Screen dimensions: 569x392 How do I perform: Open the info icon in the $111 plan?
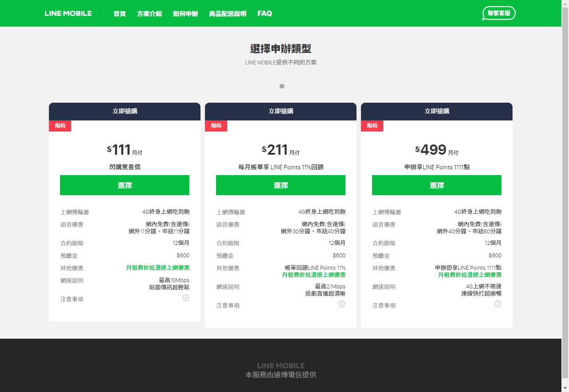[186, 298]
